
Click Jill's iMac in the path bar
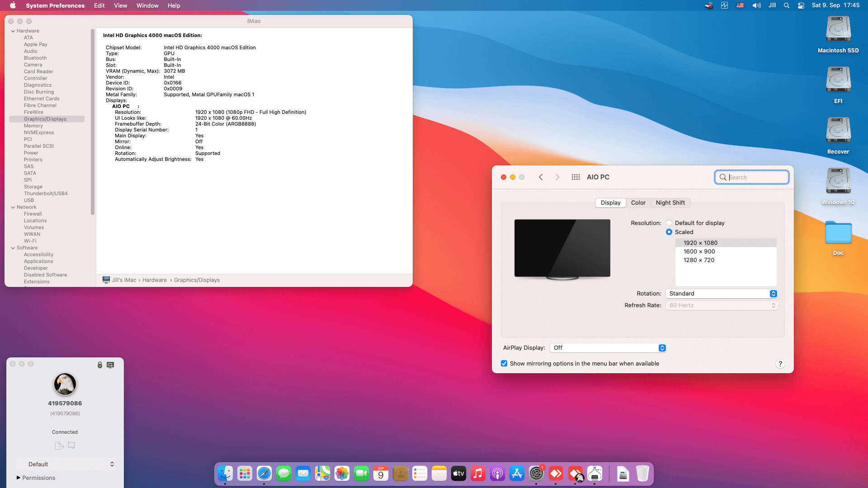pos(124,280)
